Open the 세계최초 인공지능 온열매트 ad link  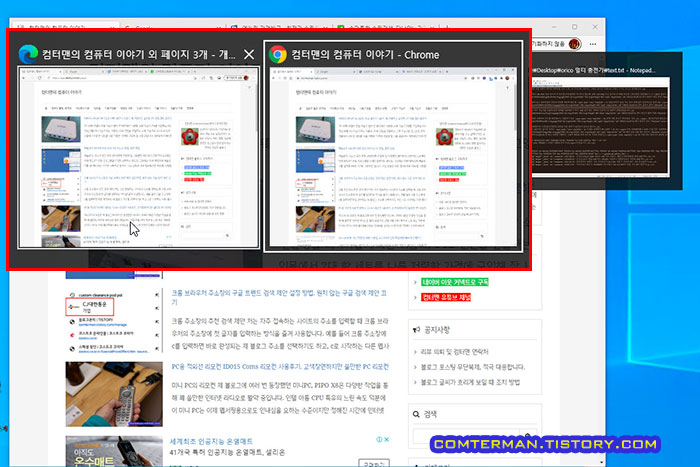pos(211,441)
